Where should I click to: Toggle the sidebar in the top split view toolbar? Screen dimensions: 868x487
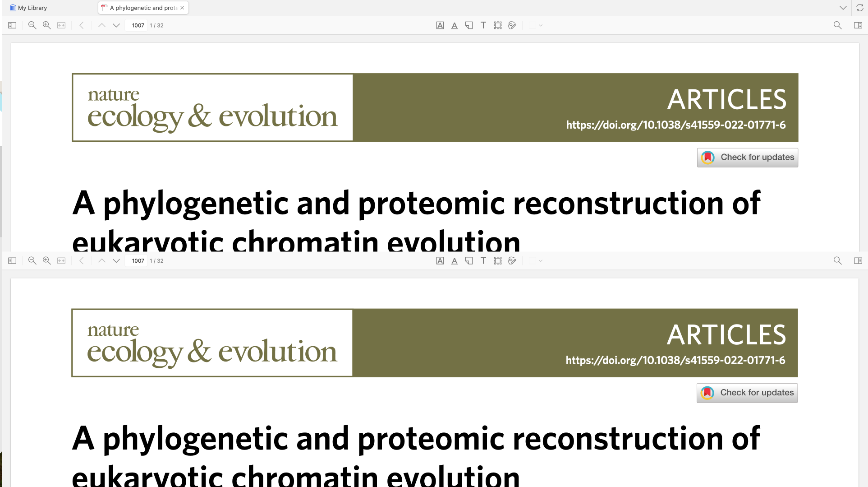[x=12, y=25]
